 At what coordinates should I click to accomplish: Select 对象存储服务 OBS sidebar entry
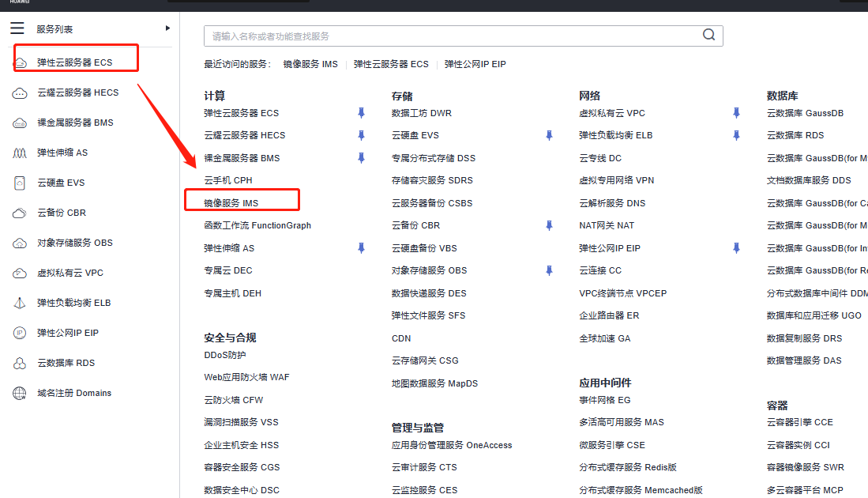tap(75, 243)
